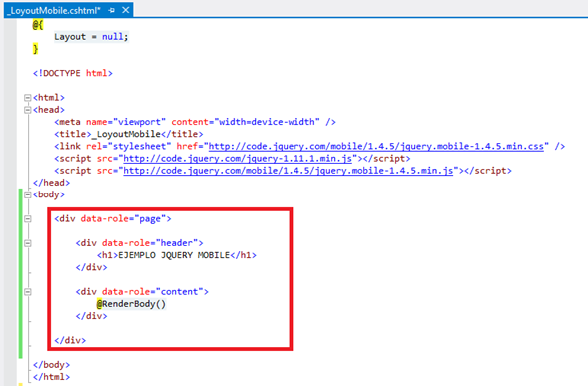Screen dimensions: 588x386
Task: Click the opening @{ Razor block
Action: click(x=38, y=25)
